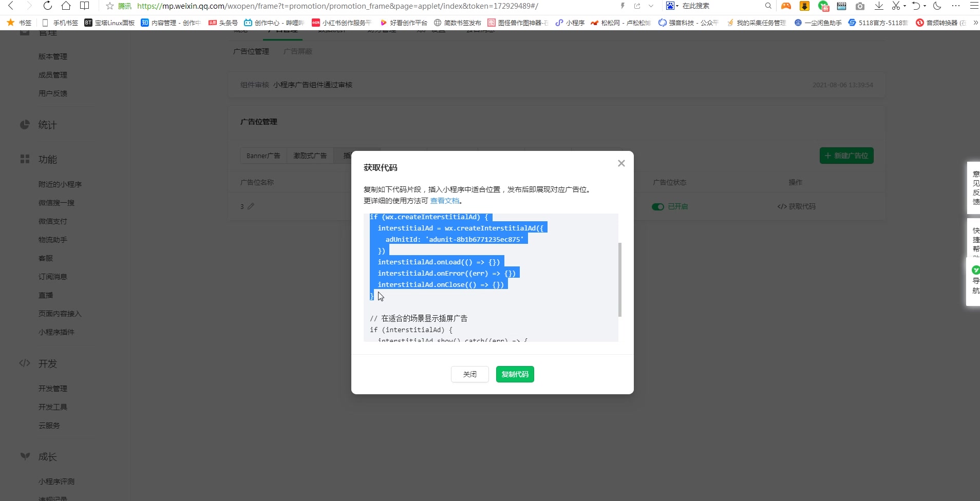
Task: Toggle the 已开启 ad unit switch
Action: [x=658, y=206]
